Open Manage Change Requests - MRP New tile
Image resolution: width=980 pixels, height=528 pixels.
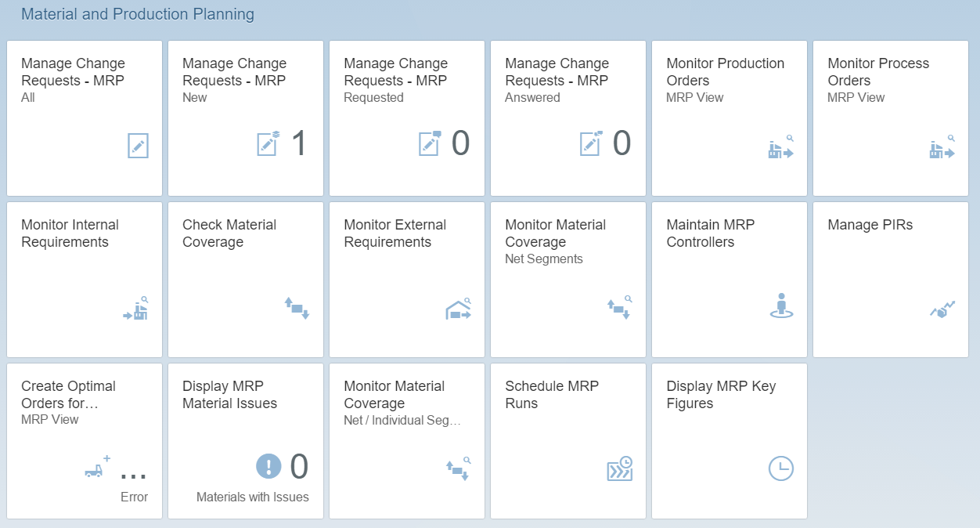click(245, 118)
